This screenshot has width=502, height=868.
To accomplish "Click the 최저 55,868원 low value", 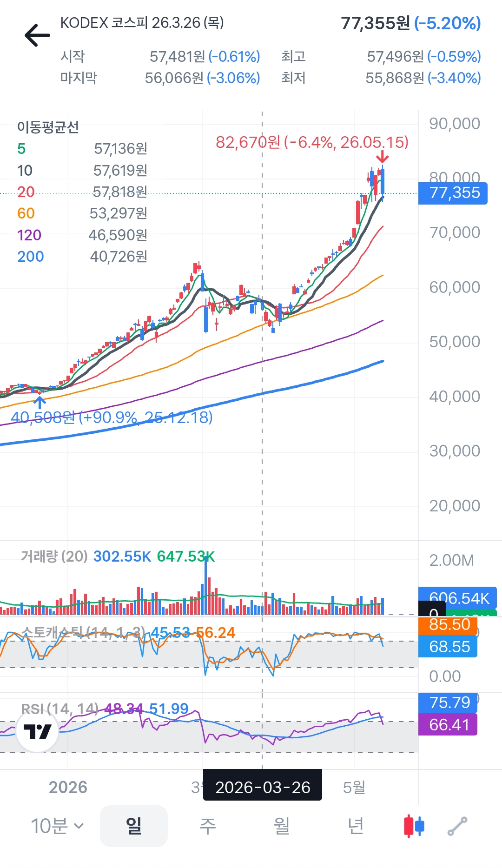I will pos(381,78).
